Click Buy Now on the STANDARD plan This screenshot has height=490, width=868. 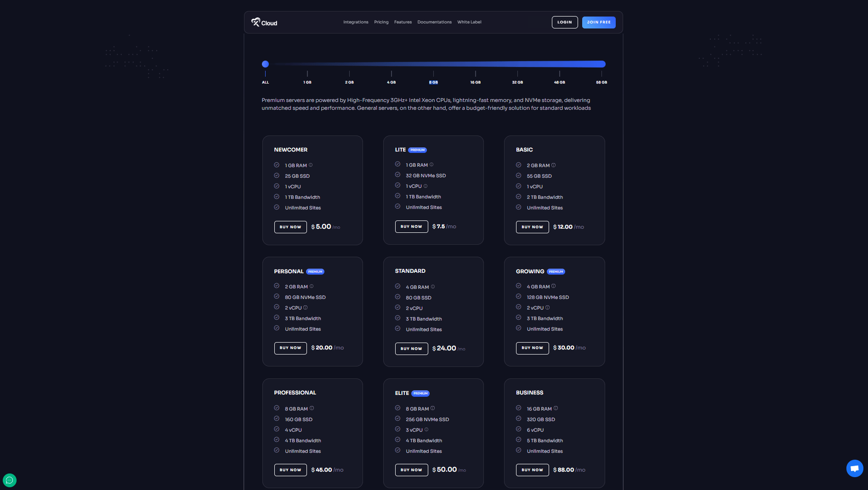pos(411,349)
